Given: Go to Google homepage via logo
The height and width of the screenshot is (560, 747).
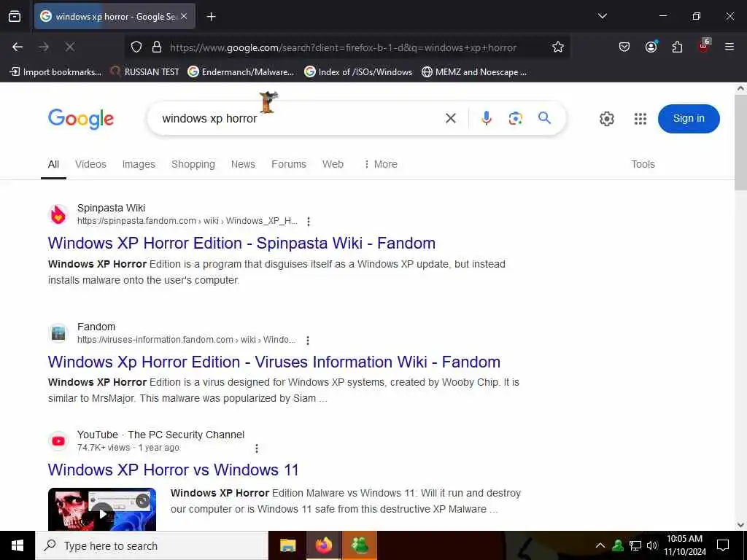Looking at the screenshot, I should 81,119.
